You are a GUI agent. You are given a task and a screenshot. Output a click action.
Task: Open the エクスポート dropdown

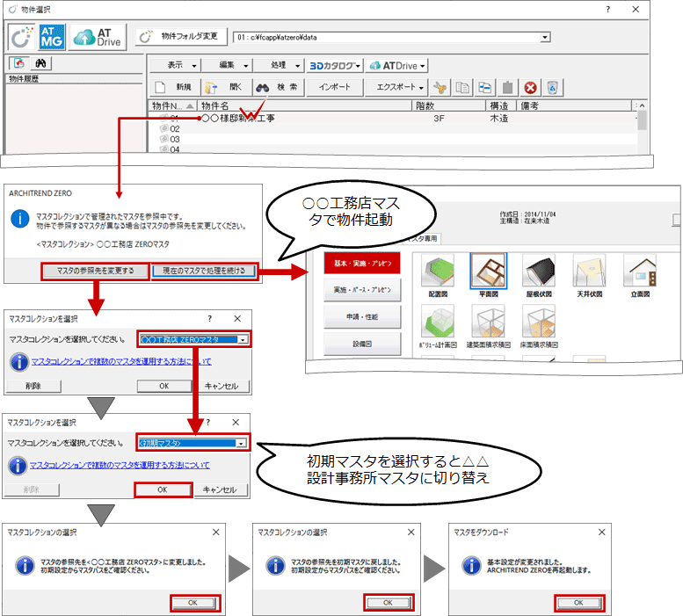pos(396,87)
